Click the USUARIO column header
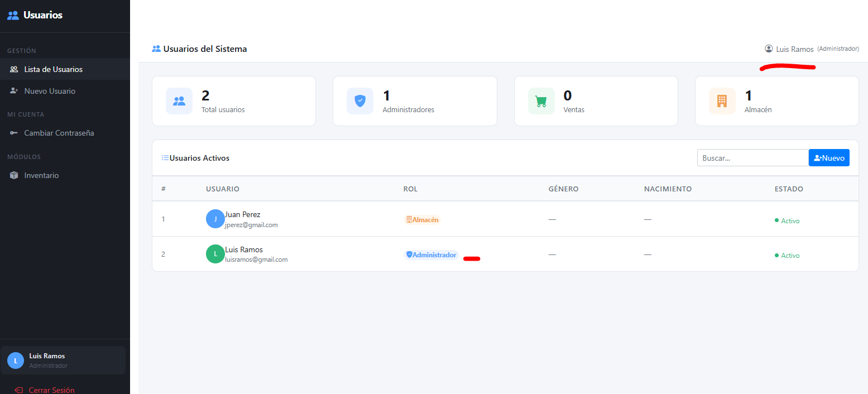This screenshot has height=394, width=868. pyautogui.click(x=223, y=189)
